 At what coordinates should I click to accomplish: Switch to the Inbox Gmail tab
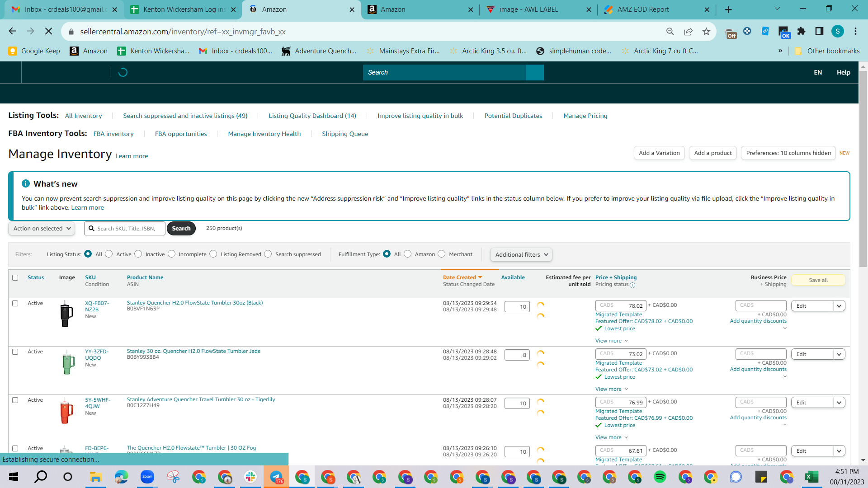click(63, 9)
